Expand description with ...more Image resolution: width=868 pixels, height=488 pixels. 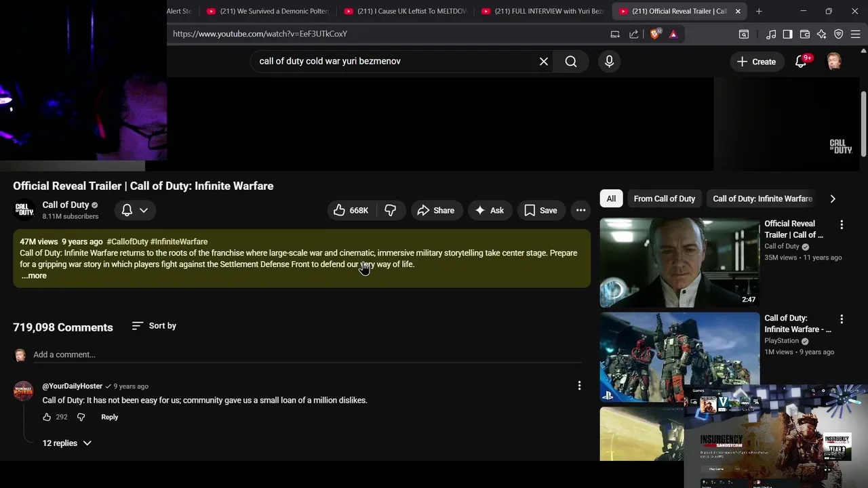(34, 276)
